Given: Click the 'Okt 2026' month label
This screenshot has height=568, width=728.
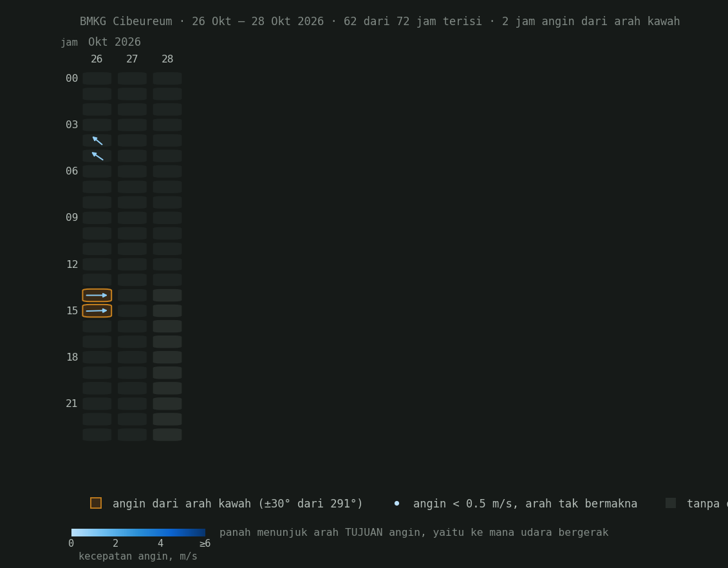Looking at the screenshot, I should (114, 43).
